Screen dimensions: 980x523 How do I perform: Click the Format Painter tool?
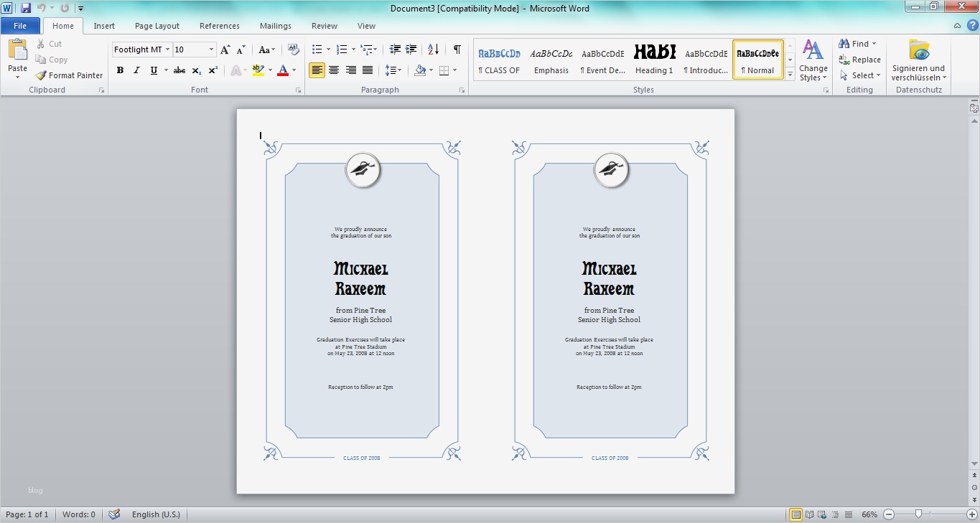pyautogui.click(x=70, y=75)
